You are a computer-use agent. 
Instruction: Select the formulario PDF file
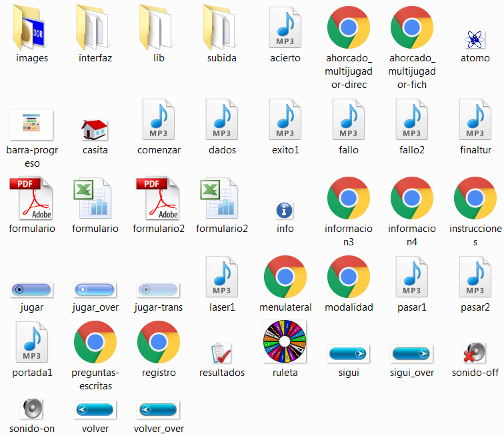tap(31, 199)
